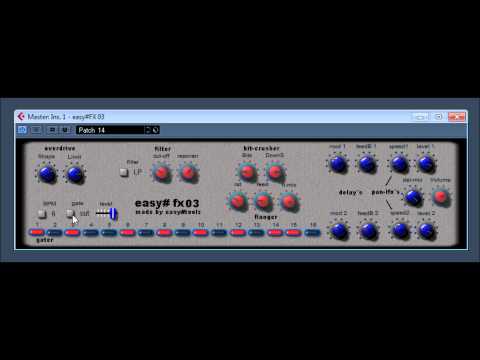The width and height of the screenshot is (480, 360).
Task: Click the flanger rate knob
Action: pos(238,201)
